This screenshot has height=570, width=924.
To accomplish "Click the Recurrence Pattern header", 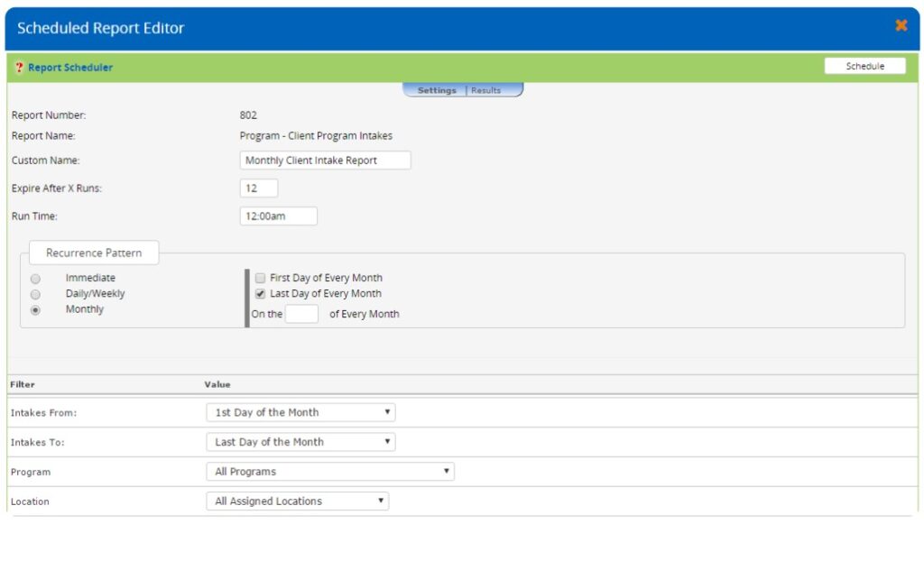I will coord(93,253).
